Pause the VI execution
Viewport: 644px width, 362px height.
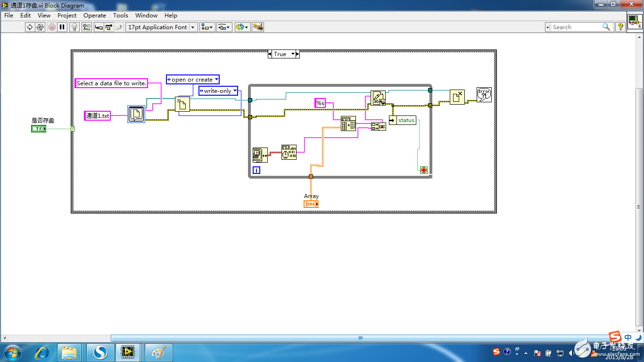(x=62, y=27)
